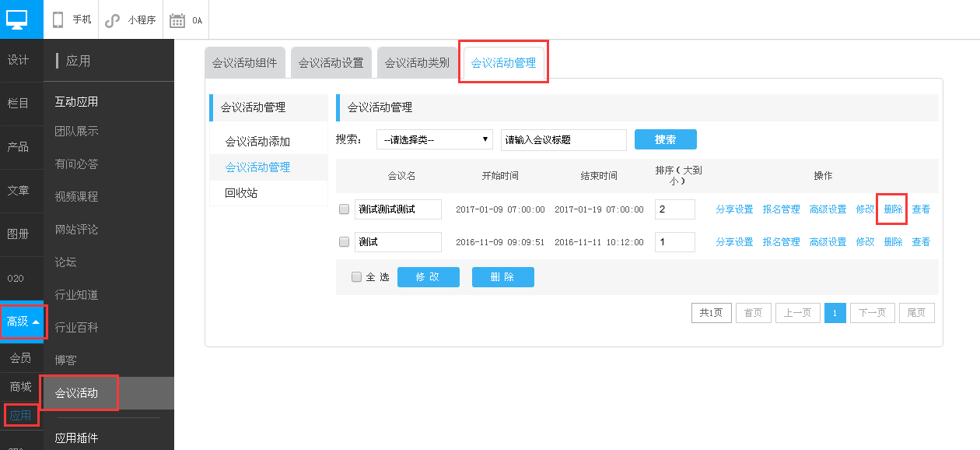980x450 pixels.
Task: Select 图册 in the left sidebar
Action: coord(18,234)
